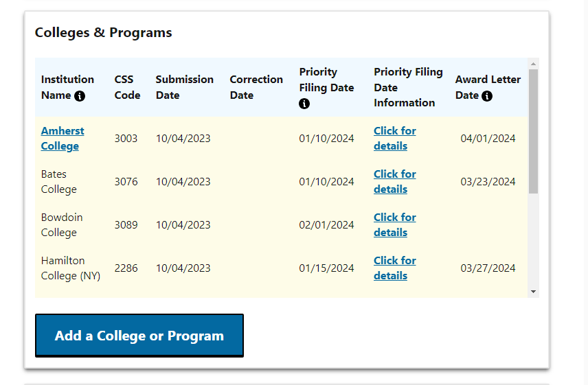Open priority filing details for Amherst College

pos(394,139)
